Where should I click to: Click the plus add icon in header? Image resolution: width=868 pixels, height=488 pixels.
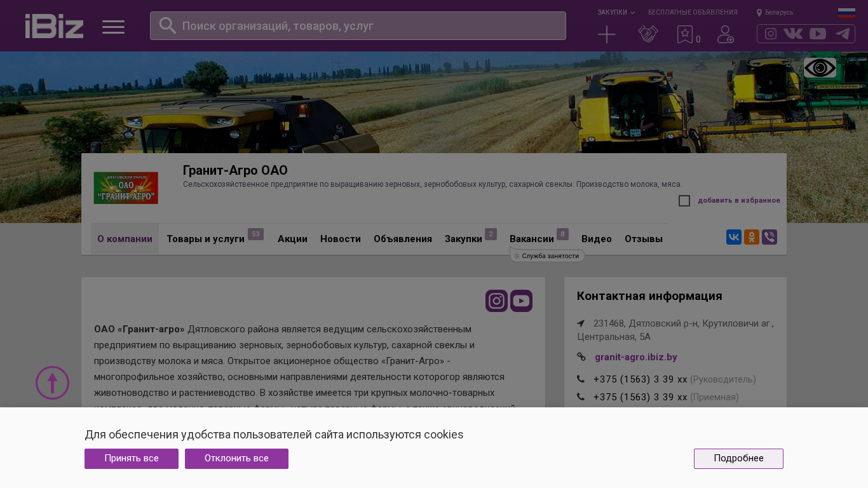point(607,34)
